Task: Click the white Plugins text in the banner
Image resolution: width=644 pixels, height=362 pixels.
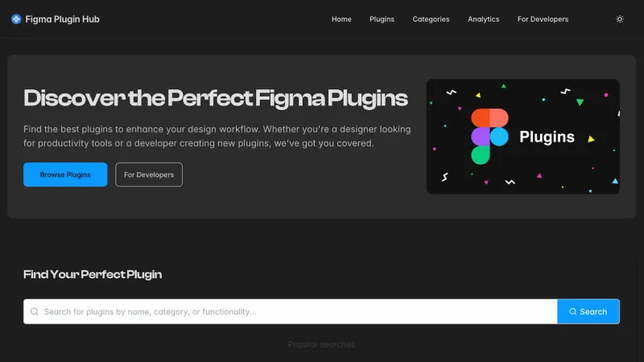Action: tap(547, 137)
